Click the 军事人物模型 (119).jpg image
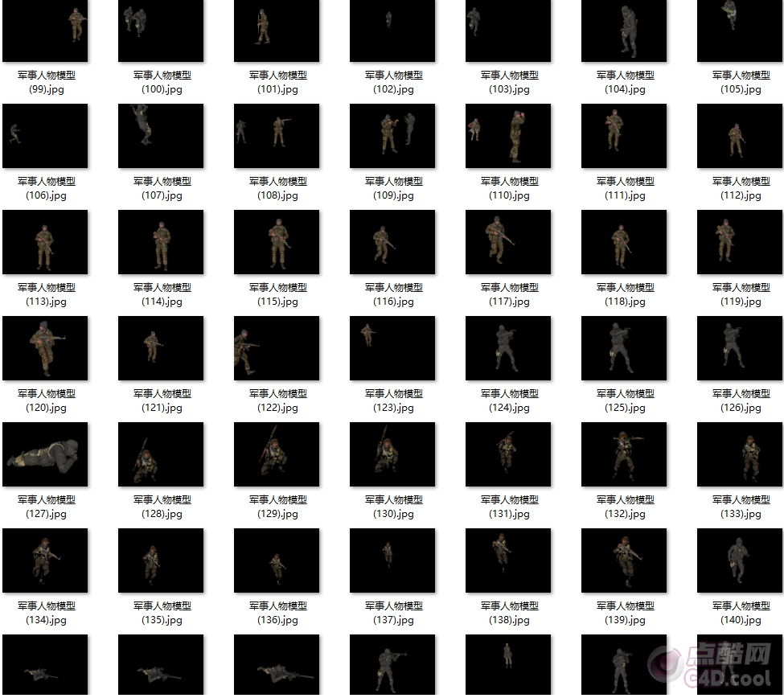 pyautogui.click(x=740, y=242)
